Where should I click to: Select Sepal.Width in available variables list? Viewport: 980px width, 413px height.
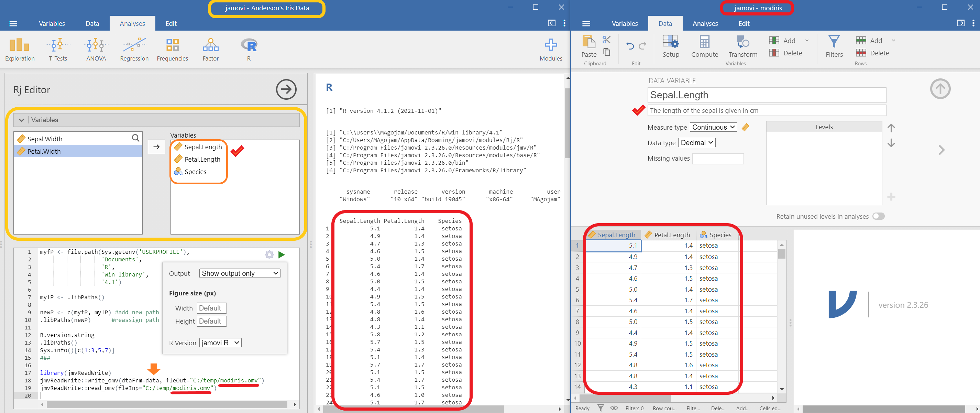72,139
